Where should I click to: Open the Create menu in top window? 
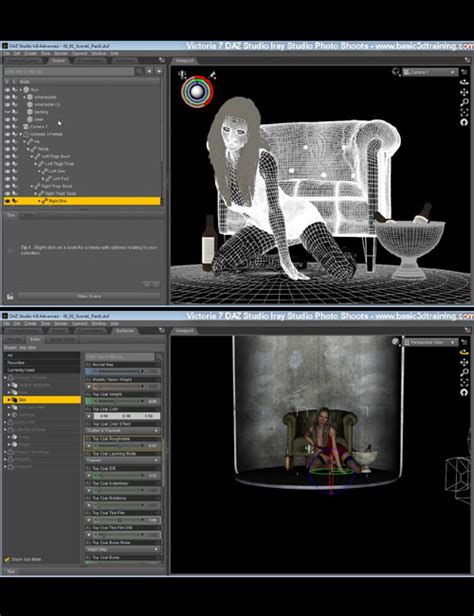coord(31,53)
